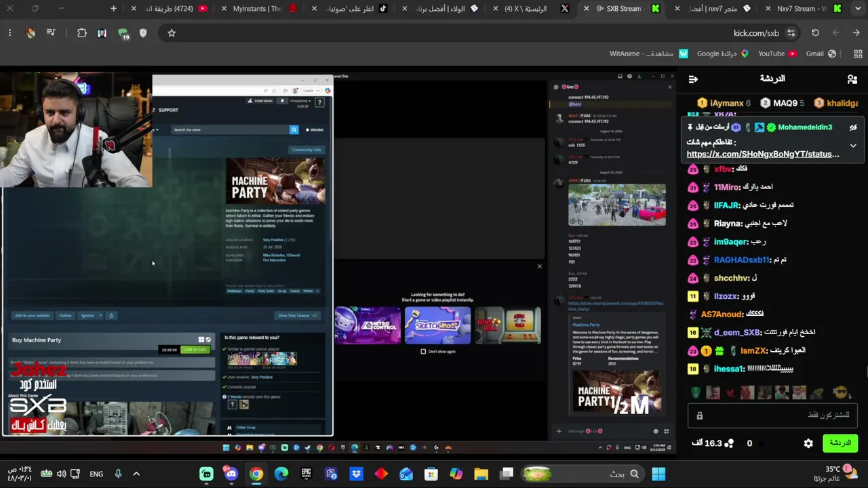This screenshot has width=868, height=488.
Task: Open File Explorer from the taskbar
Action: 481,474
